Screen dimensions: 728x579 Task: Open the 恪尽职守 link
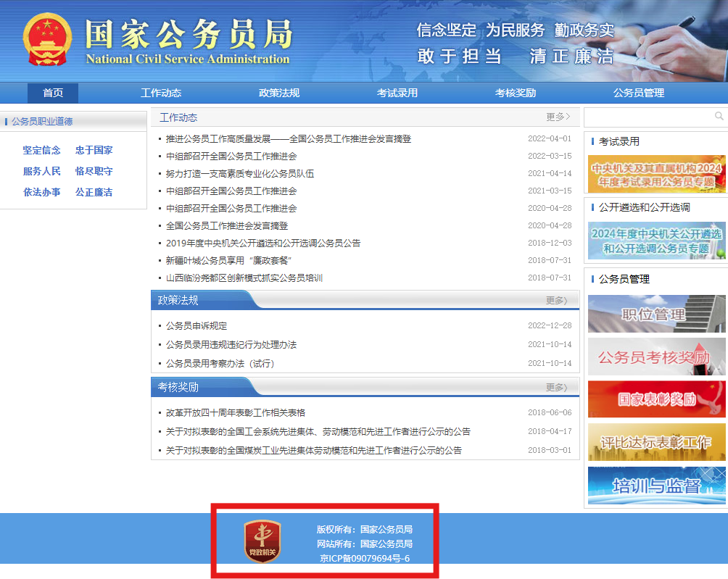[x=94, y=171]
